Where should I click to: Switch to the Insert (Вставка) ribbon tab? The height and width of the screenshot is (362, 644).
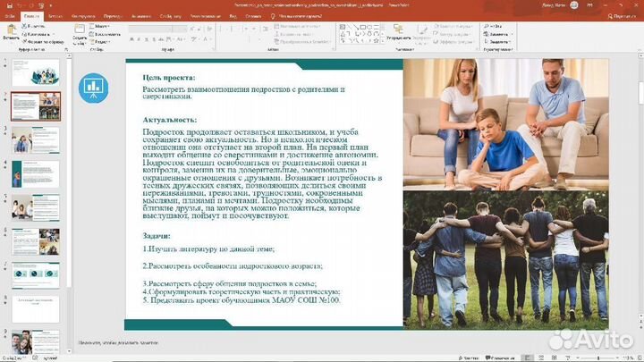(55, 16)
